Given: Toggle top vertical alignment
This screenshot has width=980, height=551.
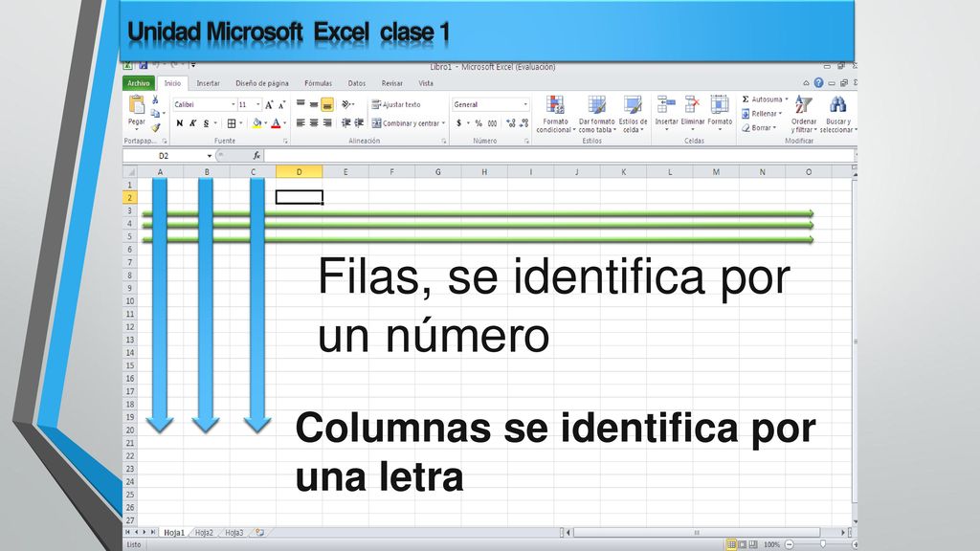Looking at the screenshot, I should (x=301, y=104).
